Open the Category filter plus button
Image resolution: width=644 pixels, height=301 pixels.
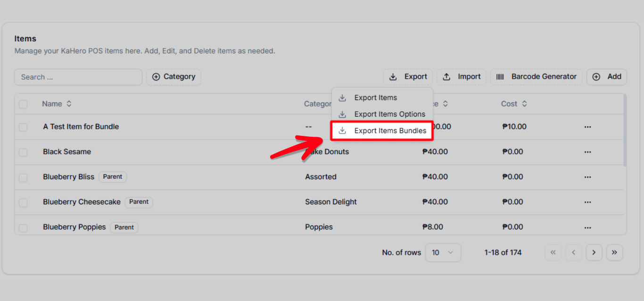[173, 77]
